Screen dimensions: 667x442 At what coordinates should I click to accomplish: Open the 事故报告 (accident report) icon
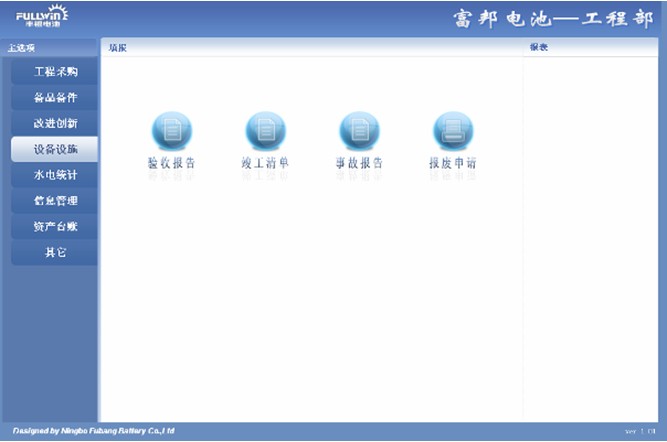[359, 131]
